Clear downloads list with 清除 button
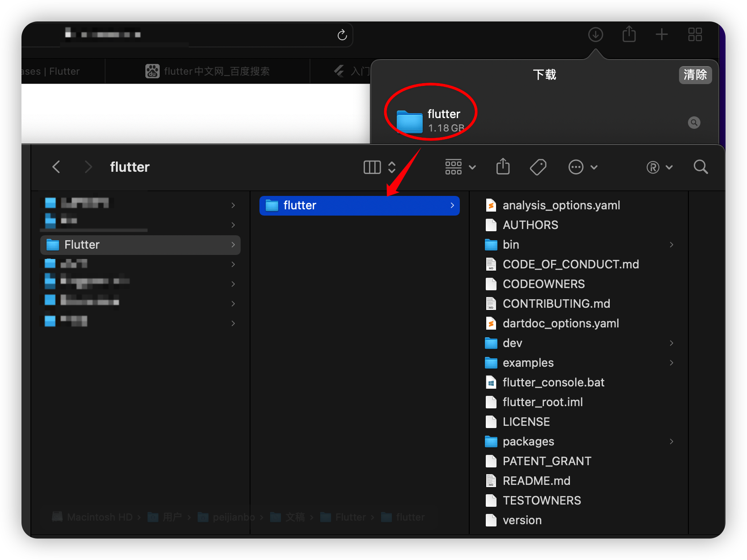This screenshot has width=747, height=560. [695, 75]
